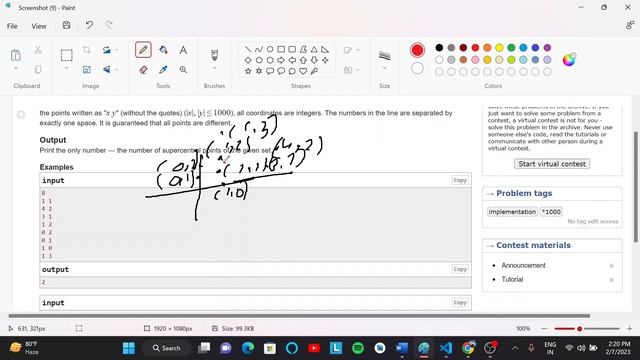Click the Cut scissors icon
This screenshot has height=360, width=640.
38,50
